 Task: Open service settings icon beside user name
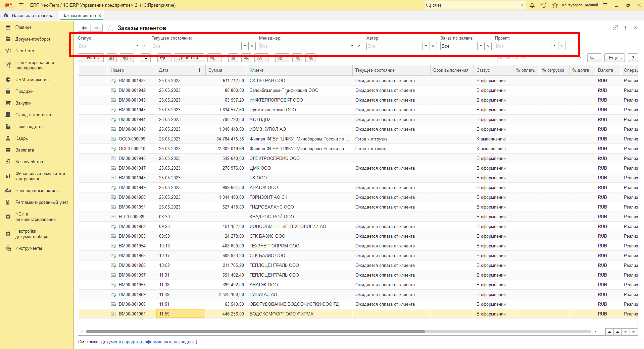tap(605, 5)
